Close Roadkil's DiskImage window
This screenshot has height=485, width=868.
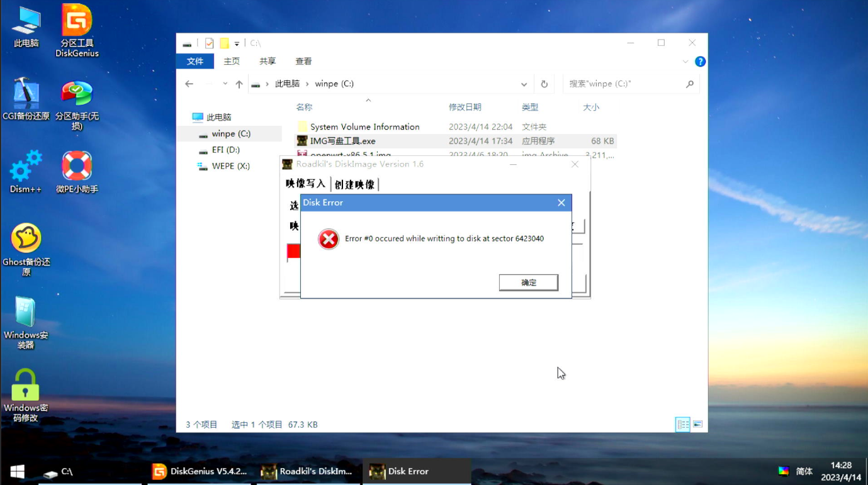click(x=575, y=164)
